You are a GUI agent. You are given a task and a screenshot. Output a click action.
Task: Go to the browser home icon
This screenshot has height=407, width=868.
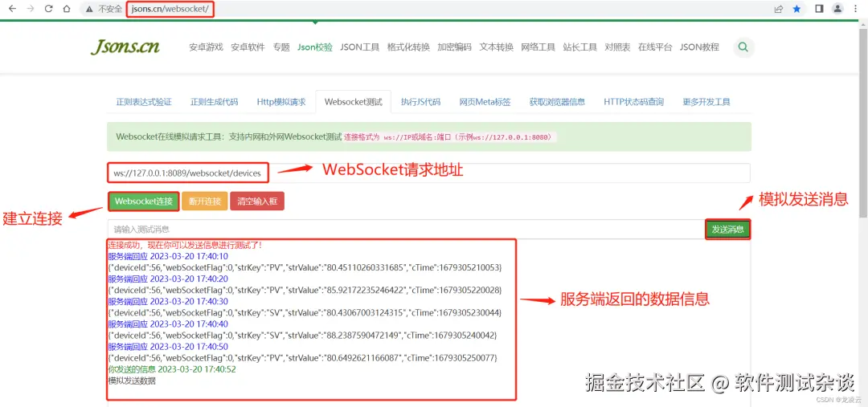pyautogui.click(x=67, y=9)
